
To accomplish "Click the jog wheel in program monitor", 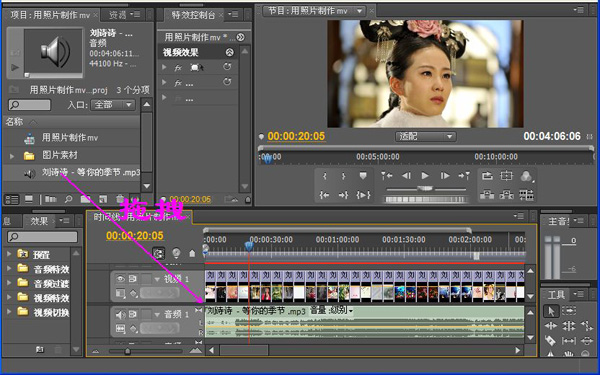I will tap(426, 199).
